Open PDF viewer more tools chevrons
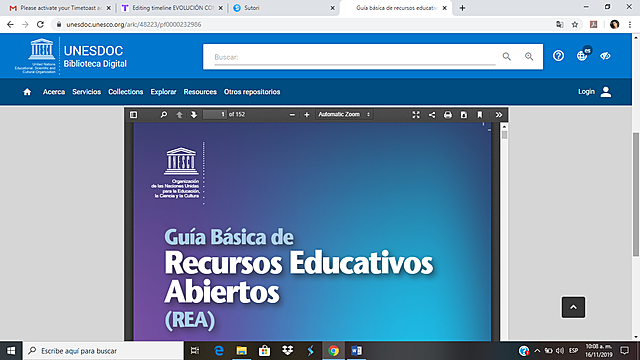Screen dimensions: 640x360 coord(499,115)
